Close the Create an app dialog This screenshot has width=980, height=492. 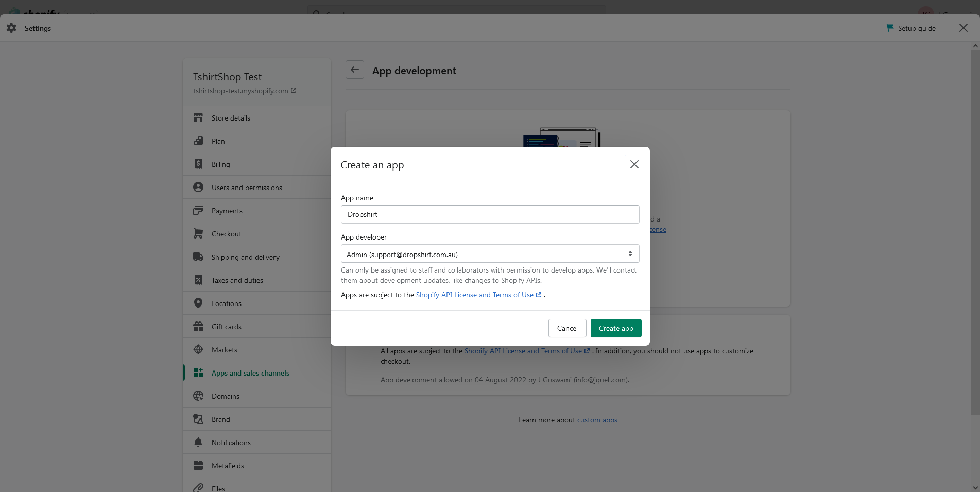pyautogui.click(x=634, y=164)
